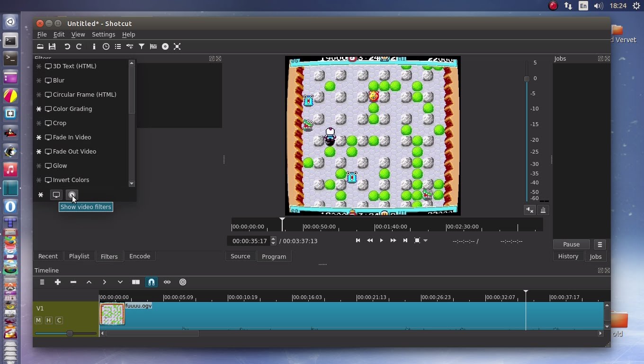Viewport: 644px width, 364px height.
Task: Ripple delete with timeline minus icon
Action: tap(73, 282)
